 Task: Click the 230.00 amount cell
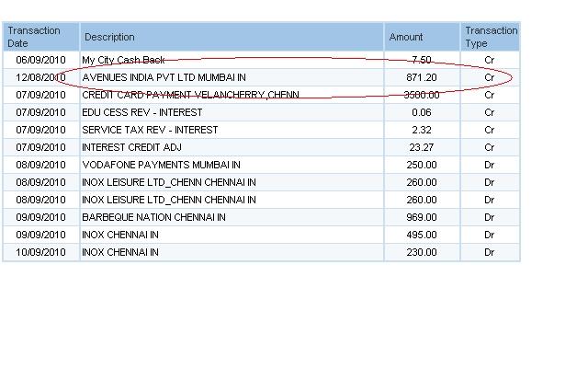[422, 252]
